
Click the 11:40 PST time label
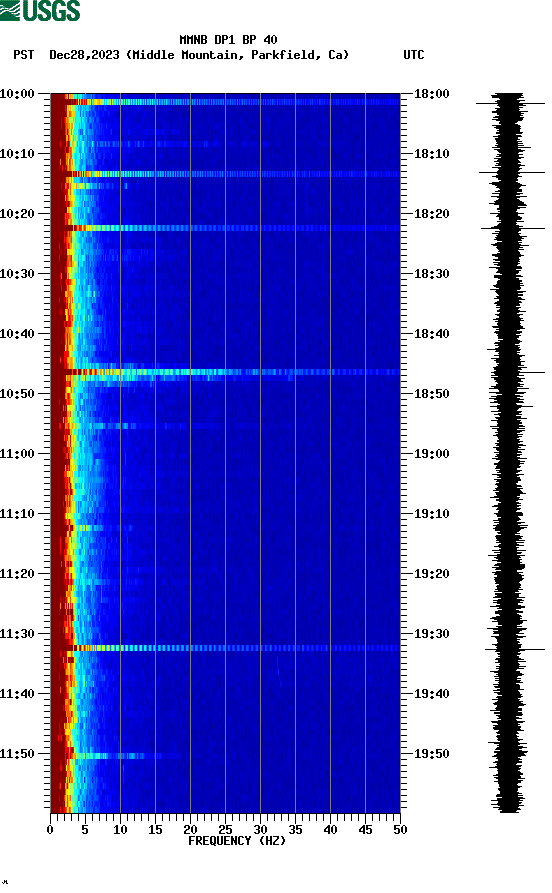17,694
